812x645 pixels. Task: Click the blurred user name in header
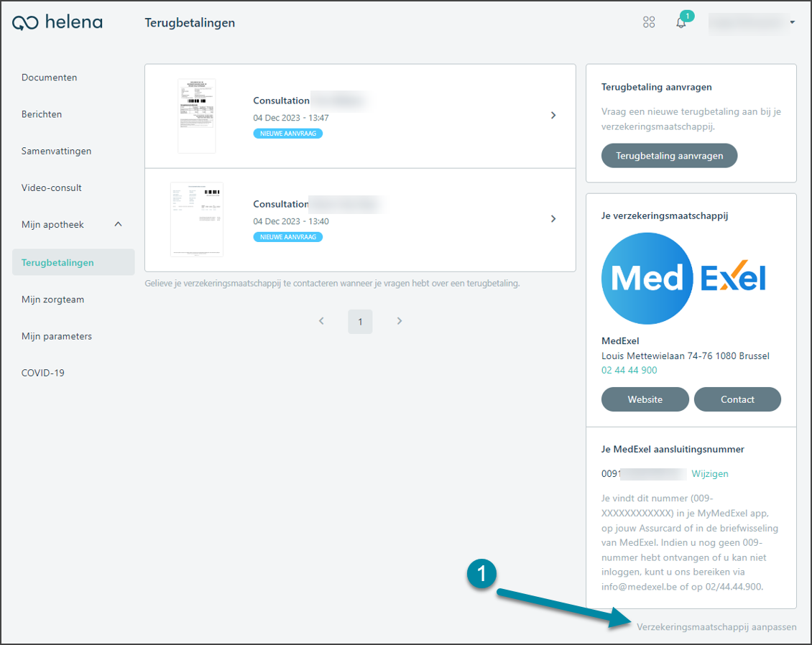click(x=747, y=22)
